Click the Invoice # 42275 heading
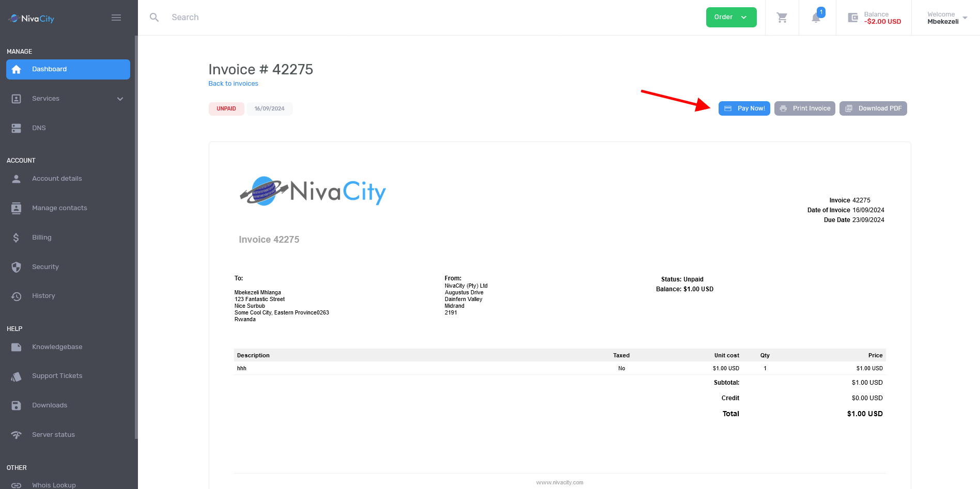 [x=260, y=70]
